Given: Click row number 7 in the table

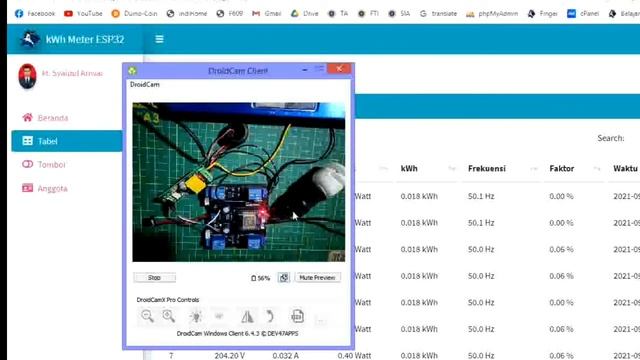Looking at the screenshot, I should (171, 356).
